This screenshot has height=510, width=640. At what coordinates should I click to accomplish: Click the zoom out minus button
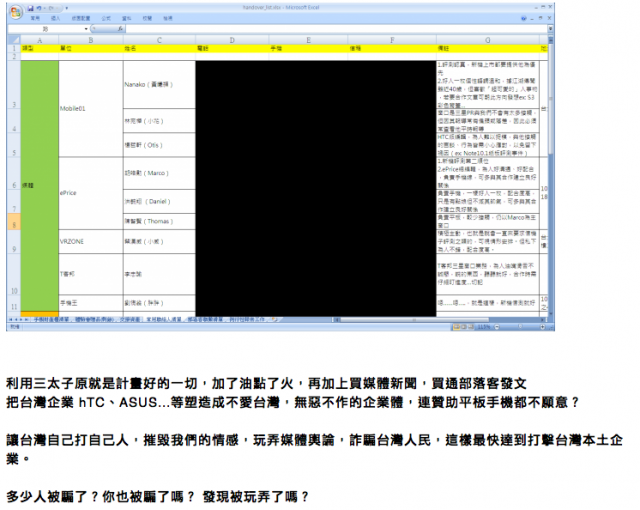click(x=497, y=327)
